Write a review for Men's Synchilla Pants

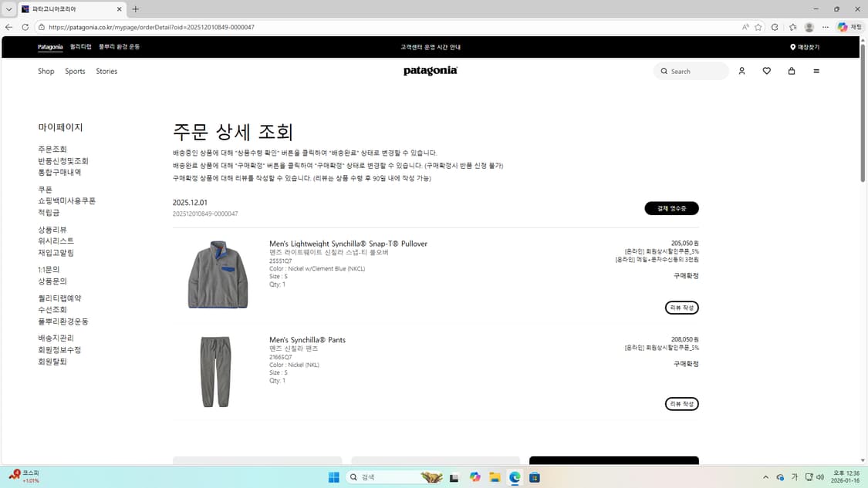pyautogui.click(x=681, y=403)
